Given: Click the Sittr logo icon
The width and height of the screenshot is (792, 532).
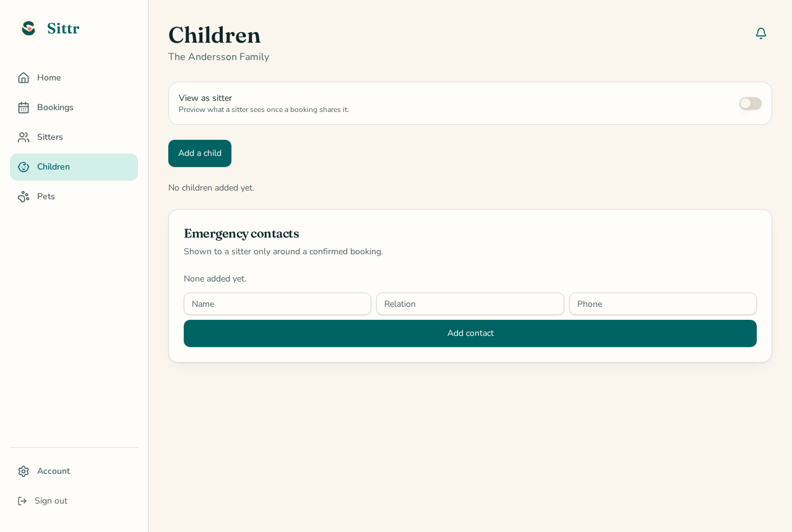Looking at the screenshot, I should (28, 28).
